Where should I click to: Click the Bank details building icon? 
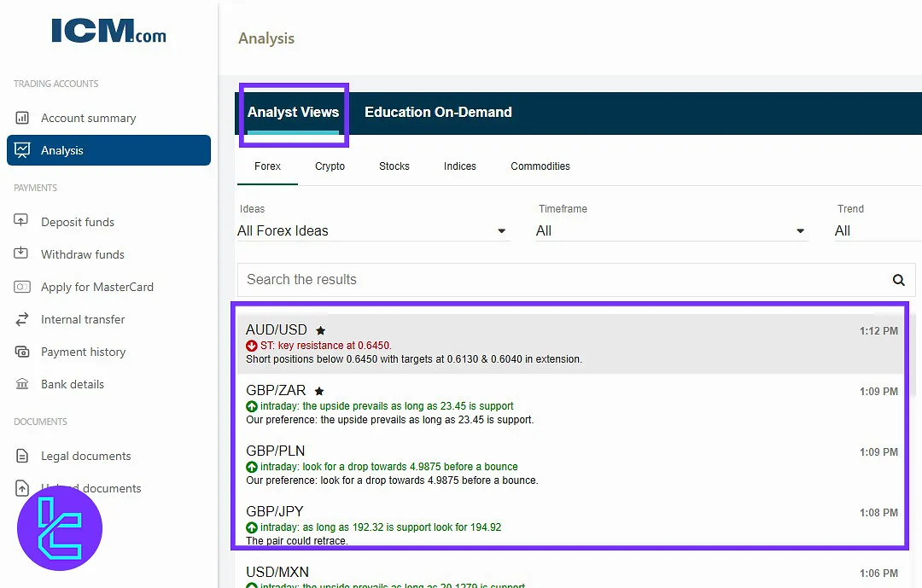[22, 384]
